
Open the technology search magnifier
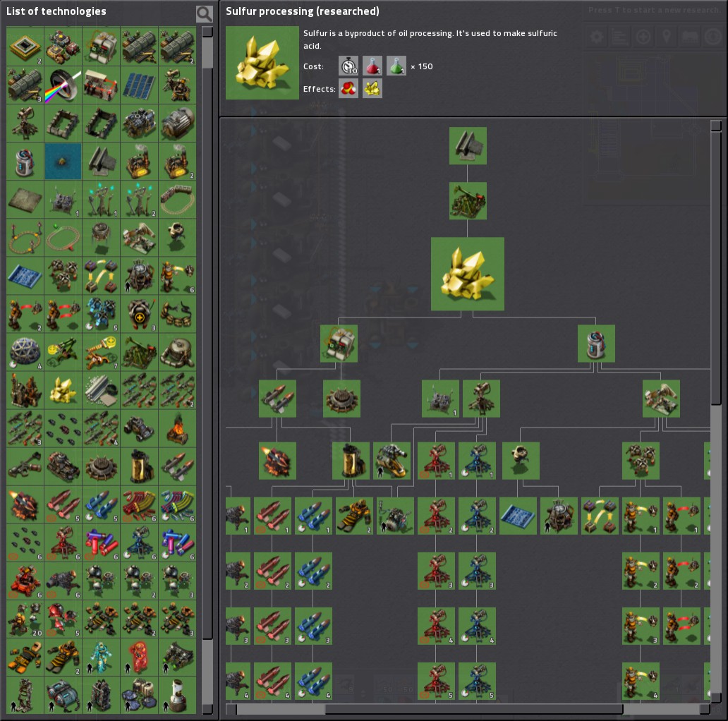click(205, 13)
